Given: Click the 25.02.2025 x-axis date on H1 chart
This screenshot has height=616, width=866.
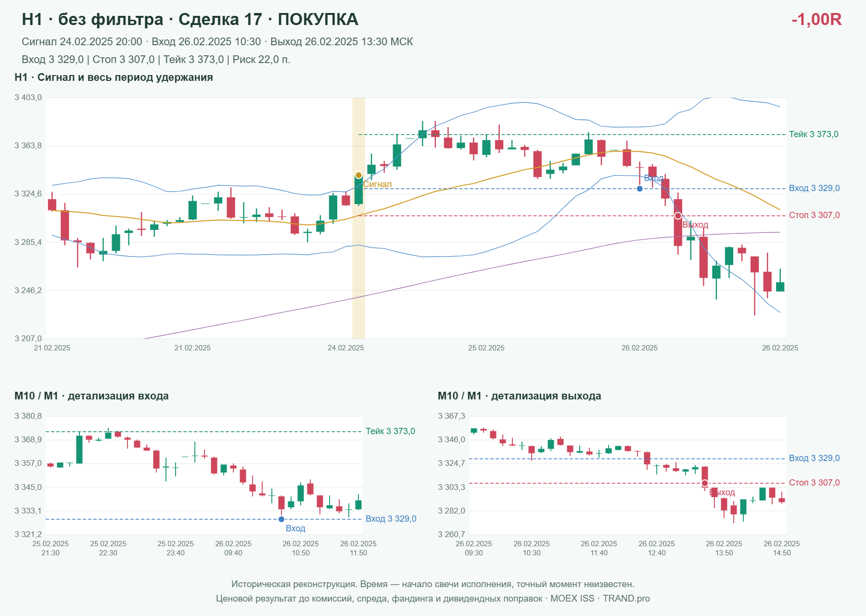Looking at the screenshot, I should tap(486, 348).
